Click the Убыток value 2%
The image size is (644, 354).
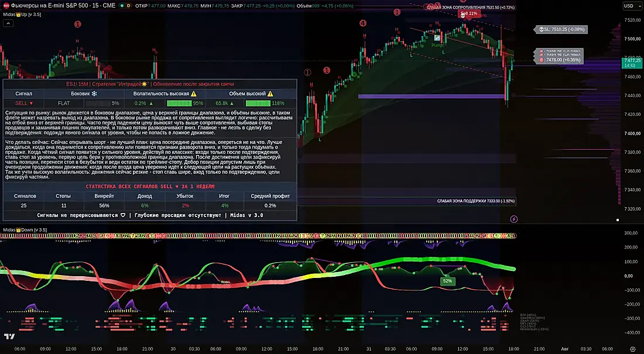(x=185, y=206)
